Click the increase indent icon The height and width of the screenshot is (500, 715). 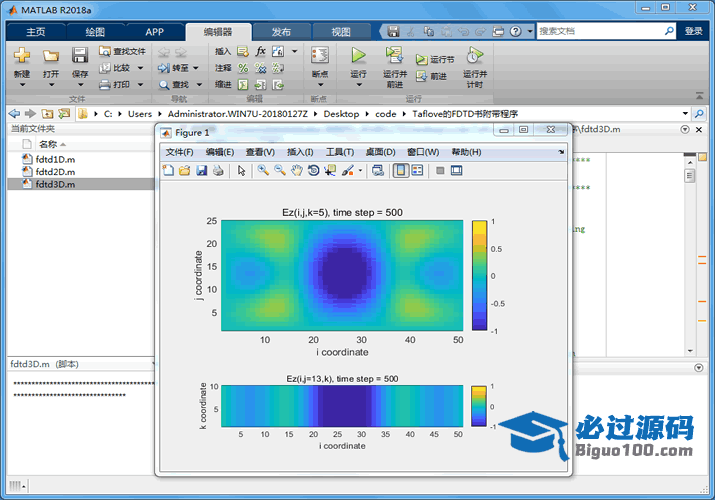coord(260,84)
